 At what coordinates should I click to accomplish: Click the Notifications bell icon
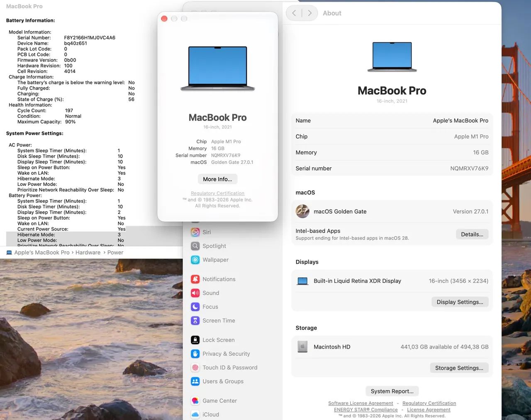(195, 279)
